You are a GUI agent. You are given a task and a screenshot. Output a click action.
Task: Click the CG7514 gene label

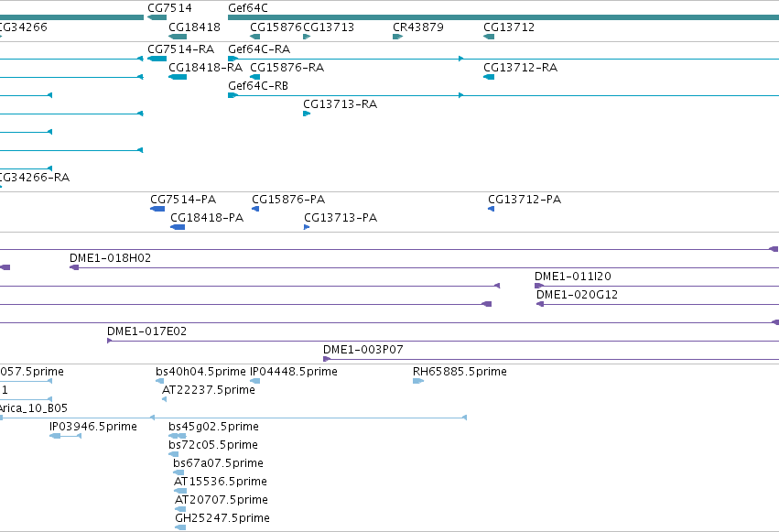click(x=169, y=8)
